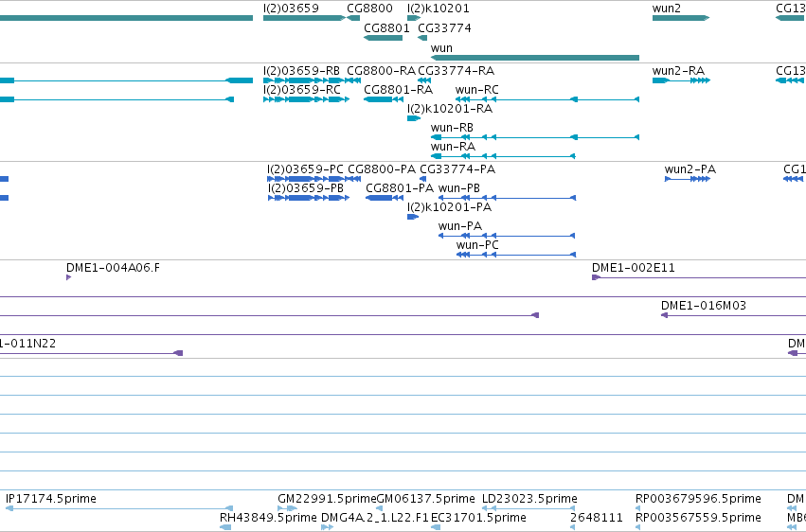Click the l(2)03659 gene label
Viewport: 806px width, 532px height.
pyautogui.click(x=291, y=9)
